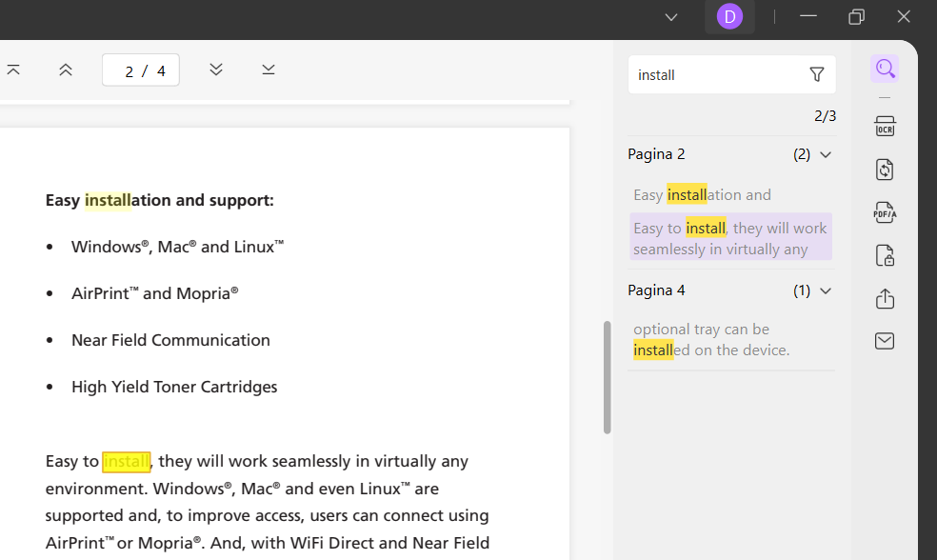This screenshot has width=937, height=560.
Task: Click the highlighted 'install' word in paragraph
Action: click(126, 461)
